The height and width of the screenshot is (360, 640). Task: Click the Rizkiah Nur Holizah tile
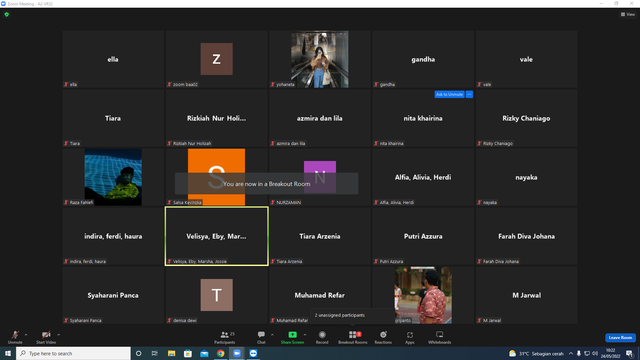[216, 118]
